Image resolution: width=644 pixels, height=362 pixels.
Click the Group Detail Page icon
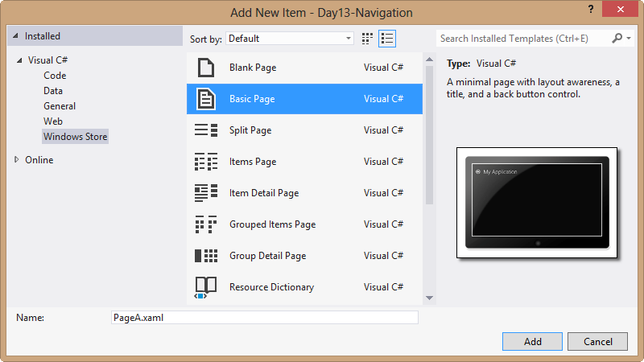pos(206,256)
